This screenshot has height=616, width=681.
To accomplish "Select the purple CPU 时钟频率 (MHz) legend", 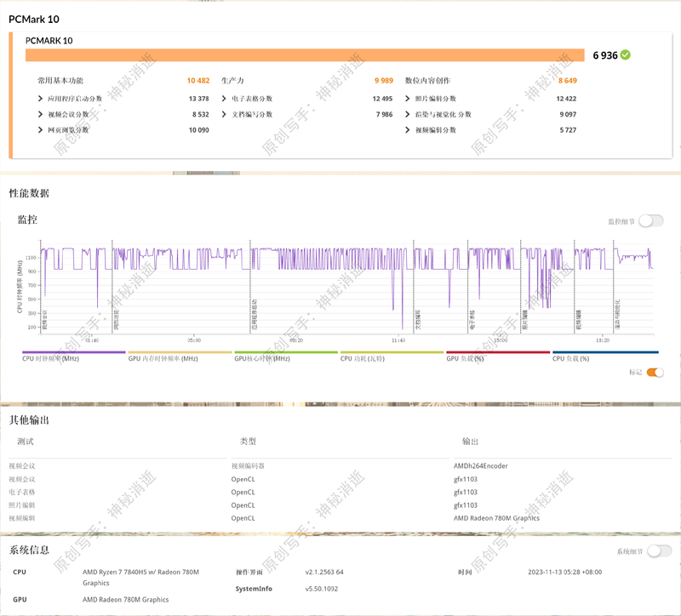I will (74, 356).
